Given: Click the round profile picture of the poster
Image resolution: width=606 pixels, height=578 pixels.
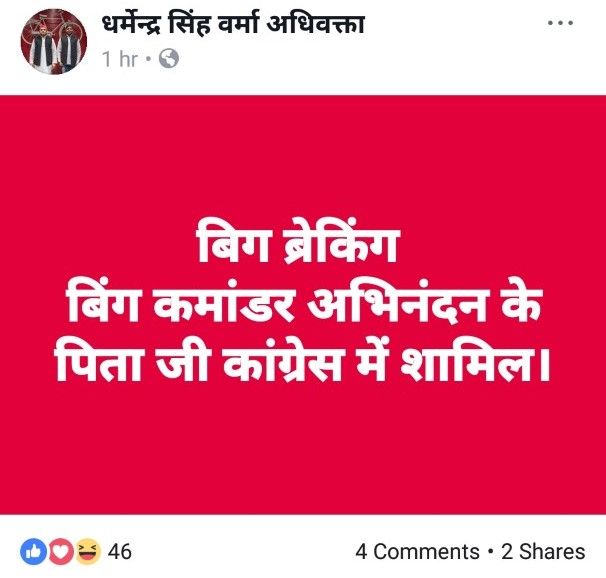Looking at the screenshot, I should point(54,41).
